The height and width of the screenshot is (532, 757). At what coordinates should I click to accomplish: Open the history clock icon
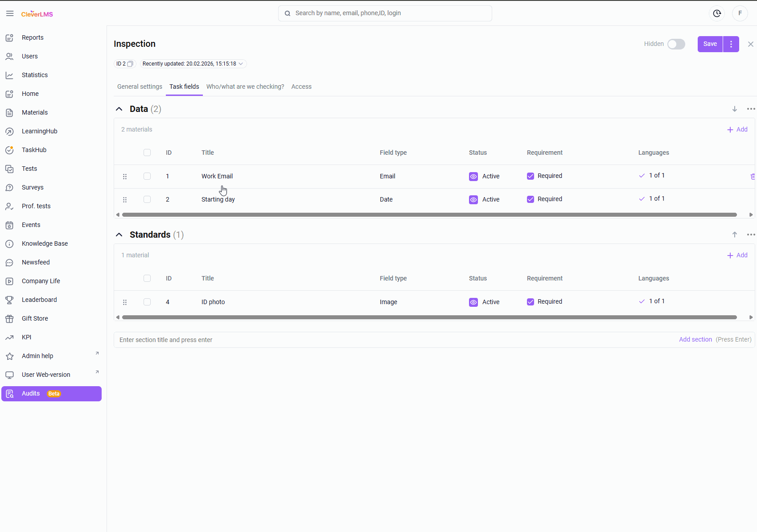(717, 13)
